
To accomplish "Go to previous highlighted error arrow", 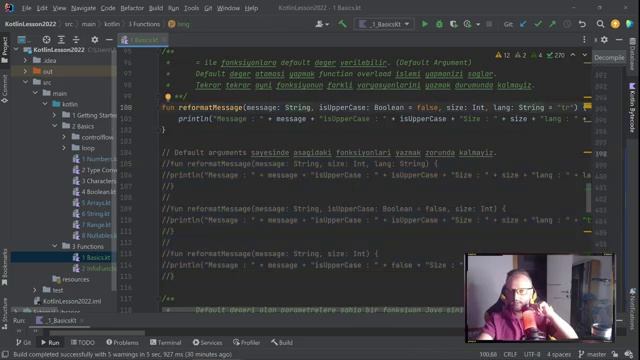I will (x=573, y=55).
